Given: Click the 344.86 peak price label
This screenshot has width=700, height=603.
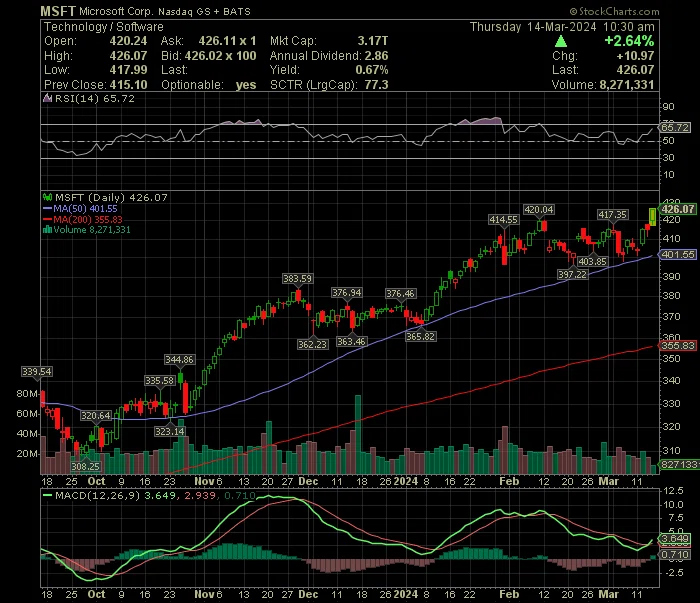Looking at the screenshot, I should (179, 360).
